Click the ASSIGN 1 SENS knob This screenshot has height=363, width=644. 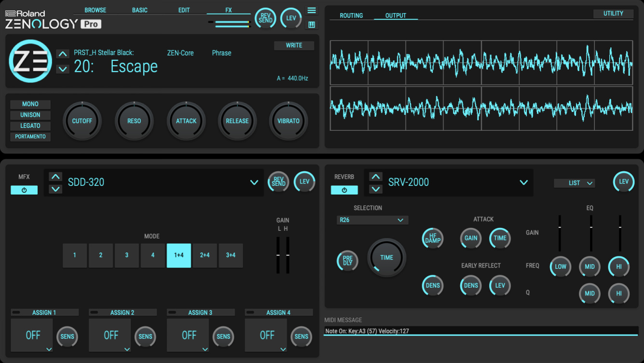pos(68,336)
